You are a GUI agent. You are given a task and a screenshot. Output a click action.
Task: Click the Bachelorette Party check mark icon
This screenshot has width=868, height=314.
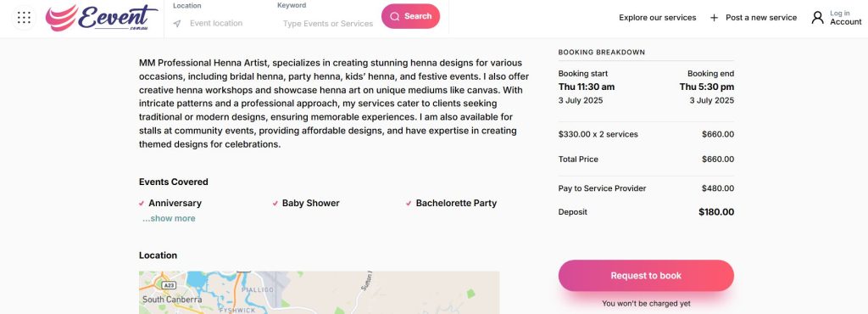(409, 203)
